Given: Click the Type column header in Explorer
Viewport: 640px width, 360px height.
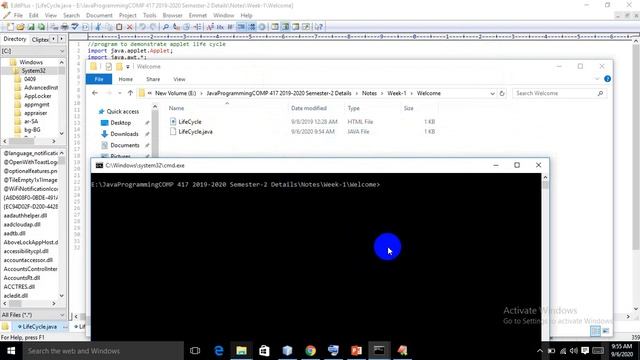Looking at the screenshot, I should [x=353, y=108].
